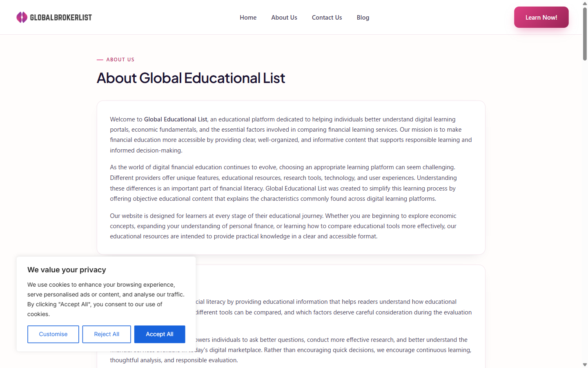
Task: Open the Home menu item
Action: click(x=248, y=18)
